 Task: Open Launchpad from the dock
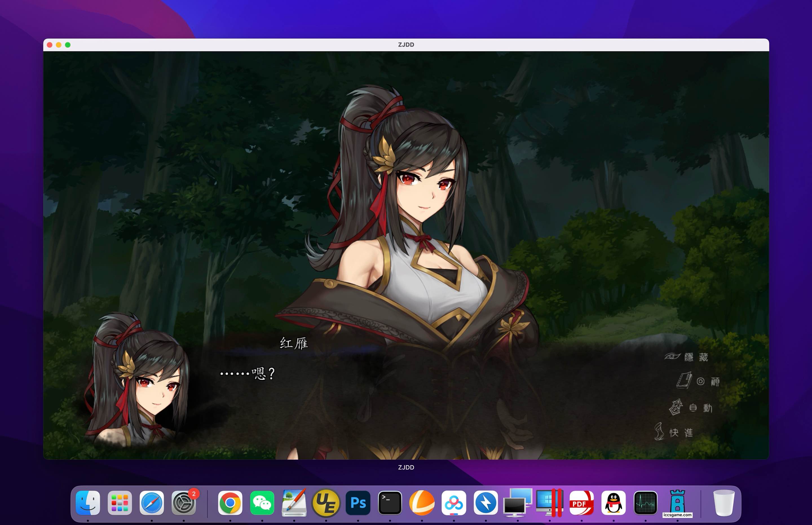coord(120,502)
